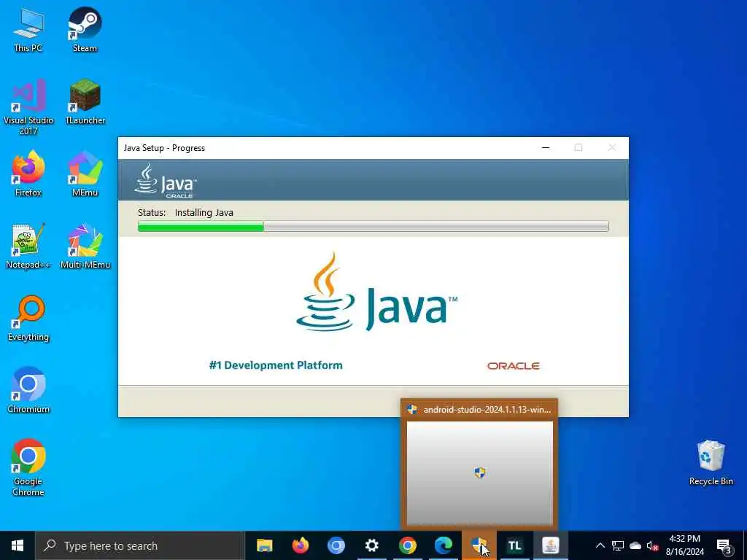Select the Recycle Bin desktop icon
The image size is (747, 560).
[x=711, y=463]
